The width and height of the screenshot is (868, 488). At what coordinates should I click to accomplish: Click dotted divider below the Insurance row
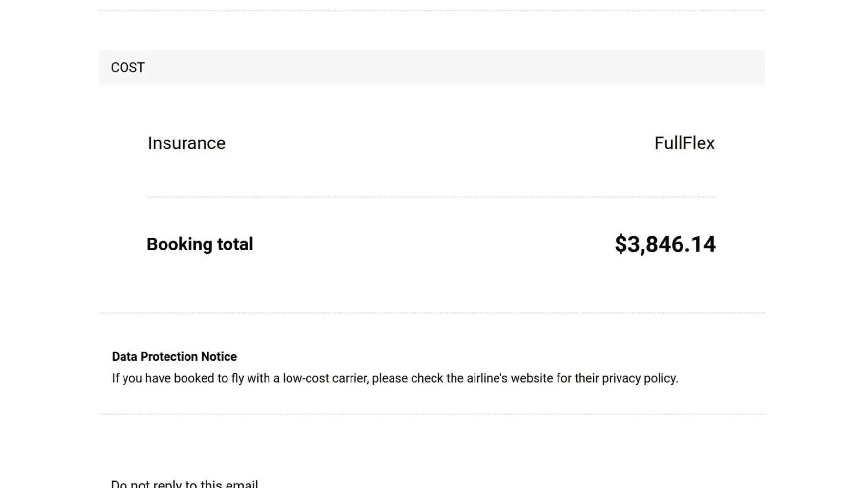click(432, 197)
